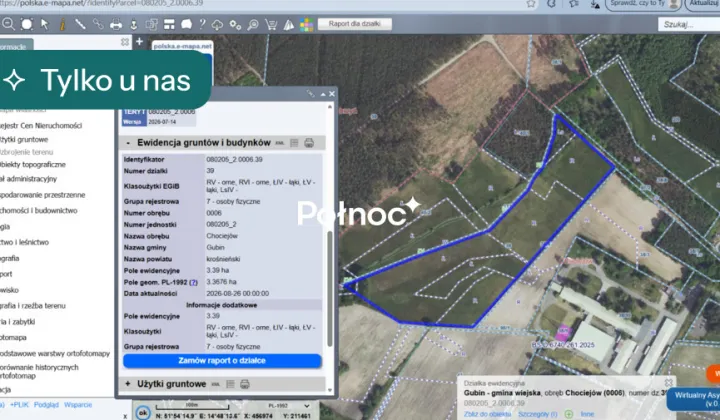This screenshot has height=420, width=720.
Task: Click the shopping cart icon
Action: point(271,24)
